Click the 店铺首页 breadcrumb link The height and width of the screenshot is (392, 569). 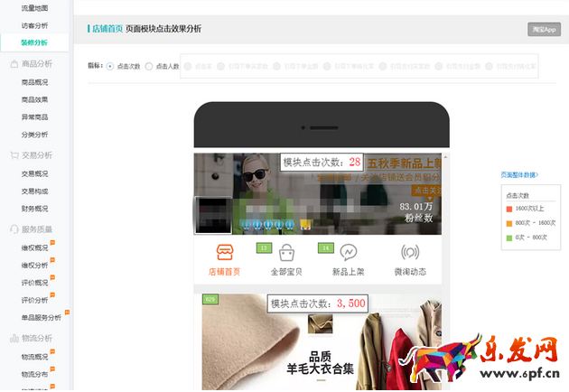click(x=107, y=29)
